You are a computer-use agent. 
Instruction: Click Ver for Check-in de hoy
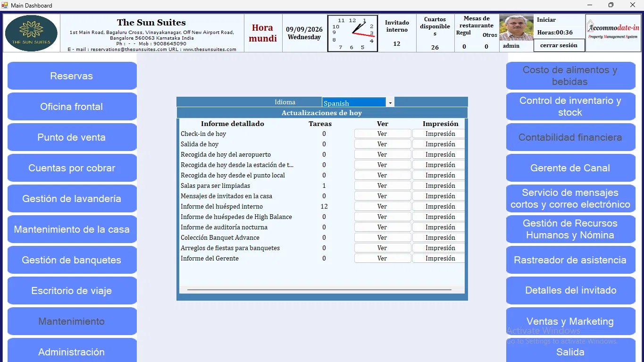click(x=383, y=134)
